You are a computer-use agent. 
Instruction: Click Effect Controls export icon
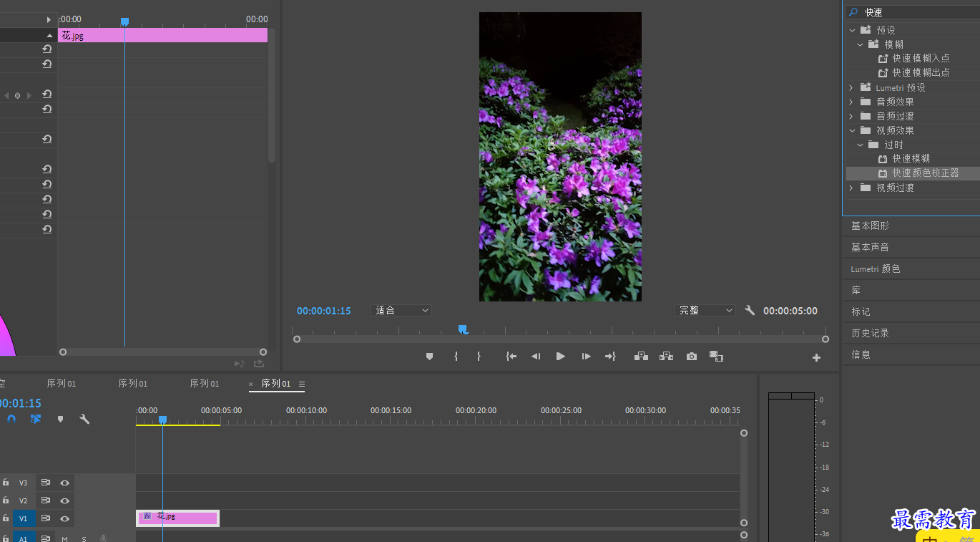pyautogui.click(x=259, y=364)
